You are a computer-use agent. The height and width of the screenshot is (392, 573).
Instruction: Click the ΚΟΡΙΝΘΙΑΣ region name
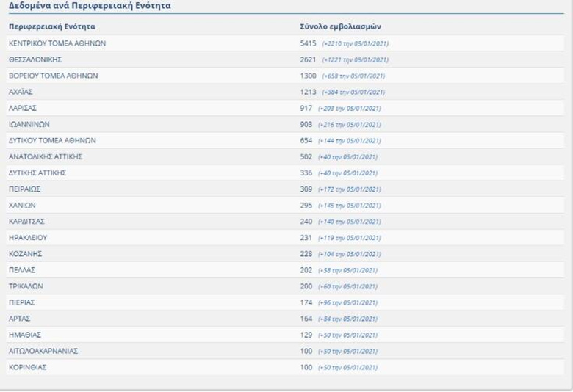27,367
